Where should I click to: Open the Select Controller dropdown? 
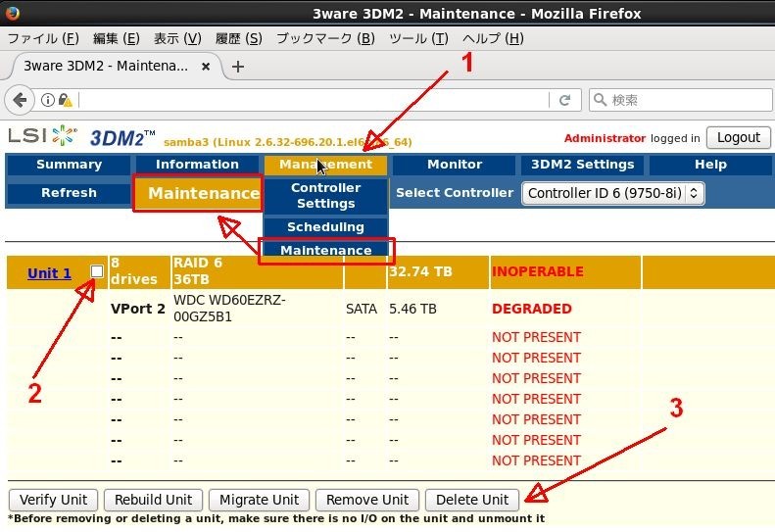613,193
